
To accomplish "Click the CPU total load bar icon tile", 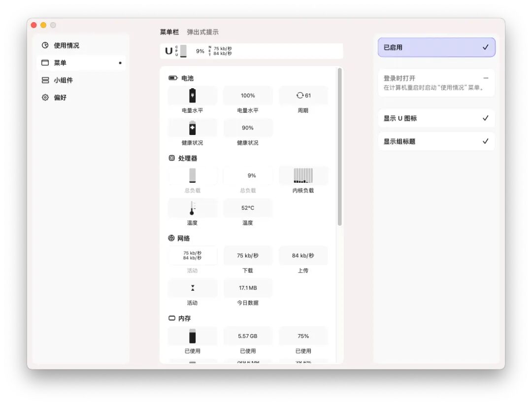I will 193,175.
